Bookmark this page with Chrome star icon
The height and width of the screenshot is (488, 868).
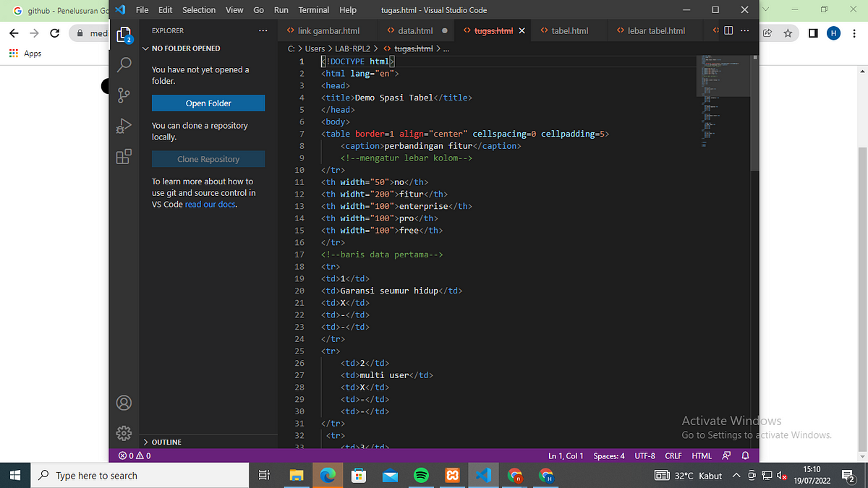click(x=787, y=33)
